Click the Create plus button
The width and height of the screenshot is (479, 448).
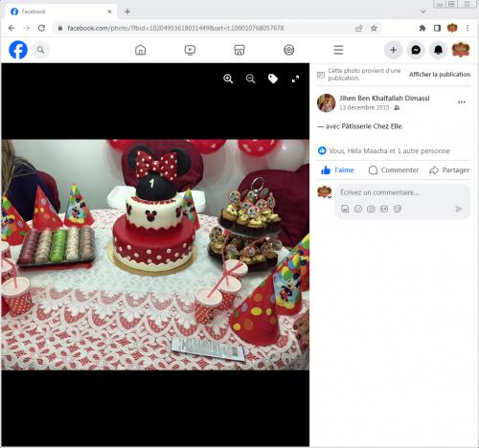(393, 50)
